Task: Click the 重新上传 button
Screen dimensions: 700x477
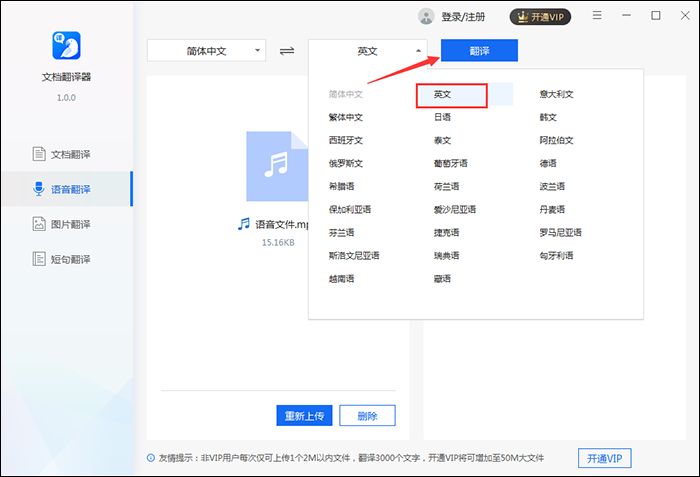Action: tap(304, 416)
